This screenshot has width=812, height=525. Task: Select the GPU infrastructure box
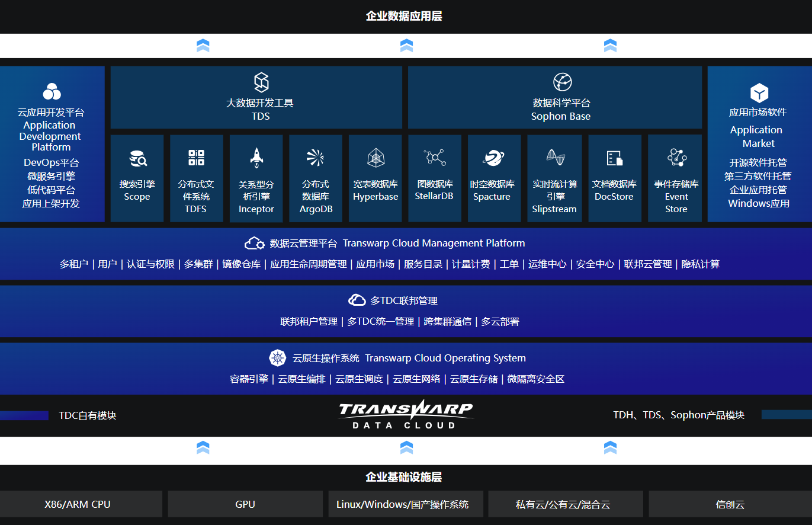[x=245, y=504]
